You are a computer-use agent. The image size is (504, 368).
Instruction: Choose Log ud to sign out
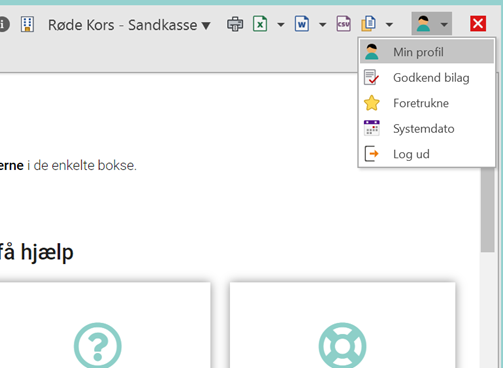click(427, 154)
